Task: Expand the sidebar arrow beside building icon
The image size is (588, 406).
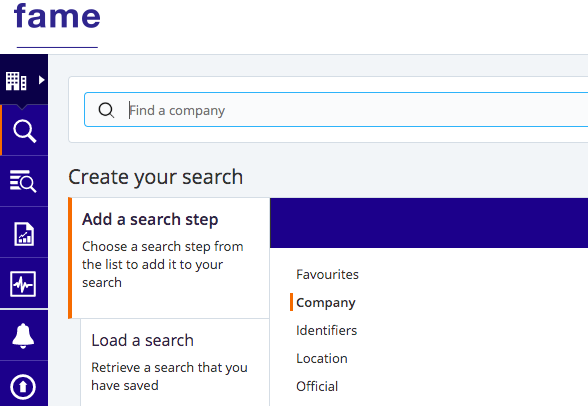Action: click(42, 80)
